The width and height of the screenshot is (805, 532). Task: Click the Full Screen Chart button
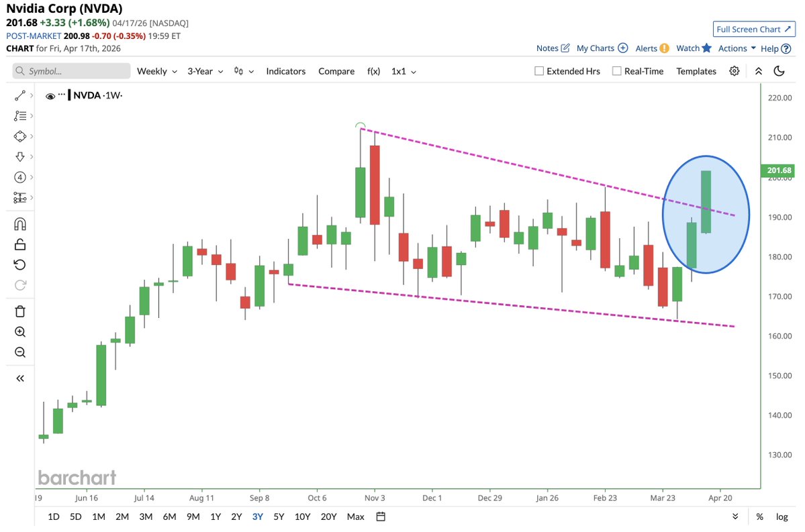tap(754, 30)
